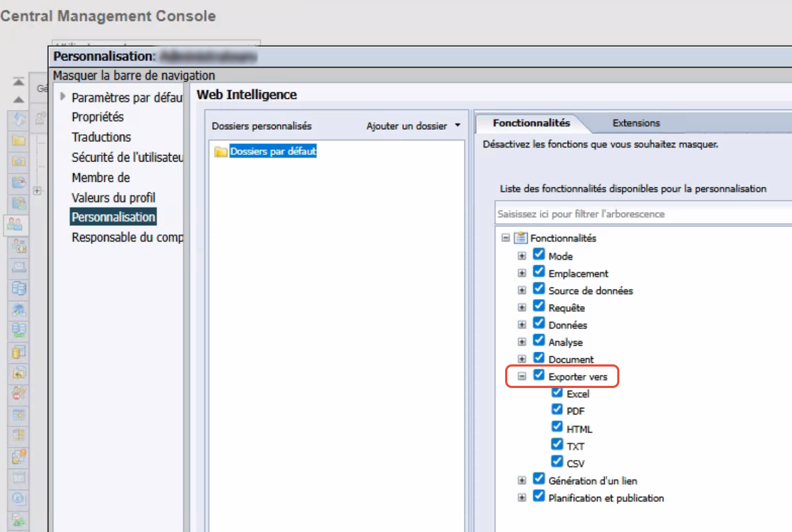Switch to the Extensions tab
Image resolution: width=792 pixels, height=532 pixels.
point(636,123)
